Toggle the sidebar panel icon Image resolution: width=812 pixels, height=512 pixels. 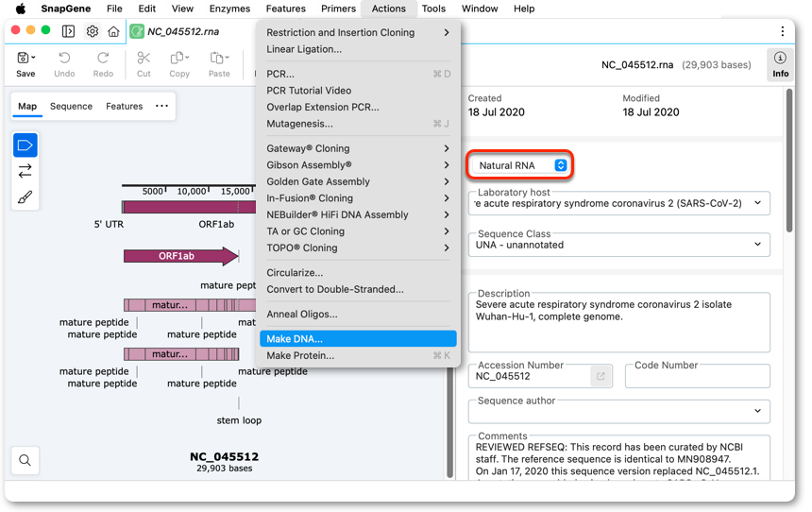pos(68,31)
